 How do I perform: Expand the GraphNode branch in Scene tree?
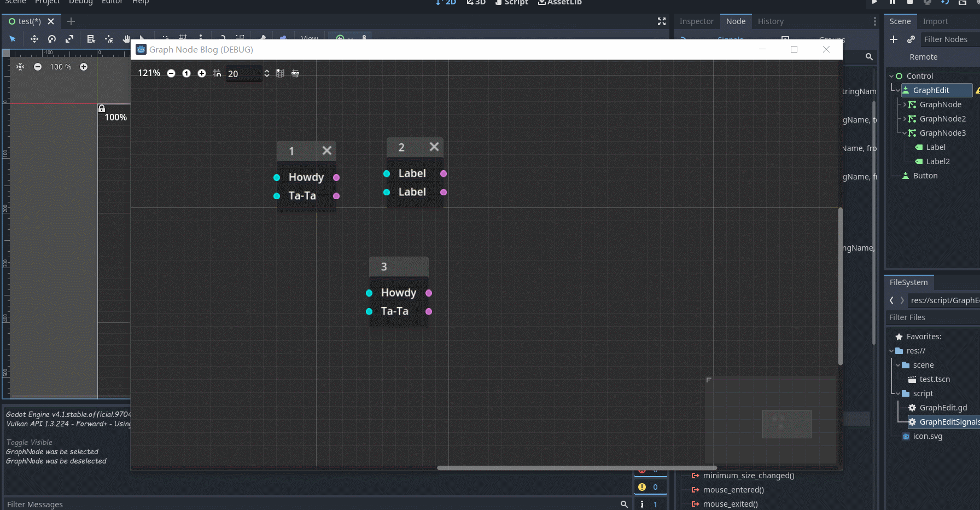coord(903,104)
